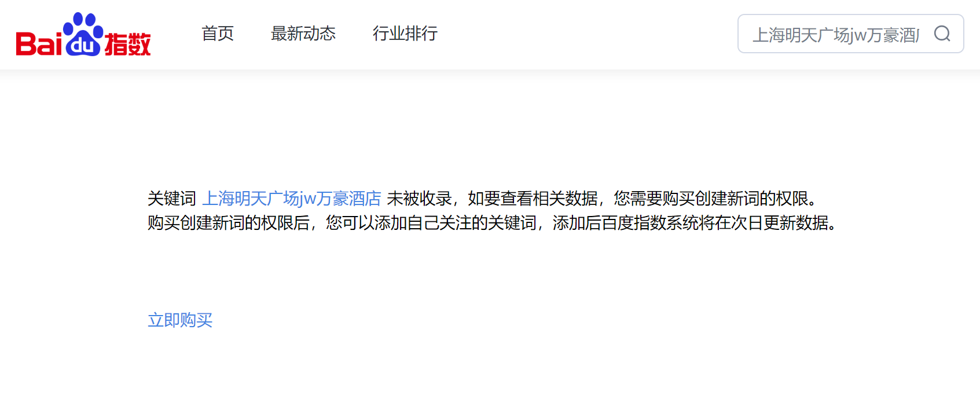Image resolution: width=980 pixels, height=399 pixels.
Task: Click the text 未被收录 in the message
Action: coord(419,199)
